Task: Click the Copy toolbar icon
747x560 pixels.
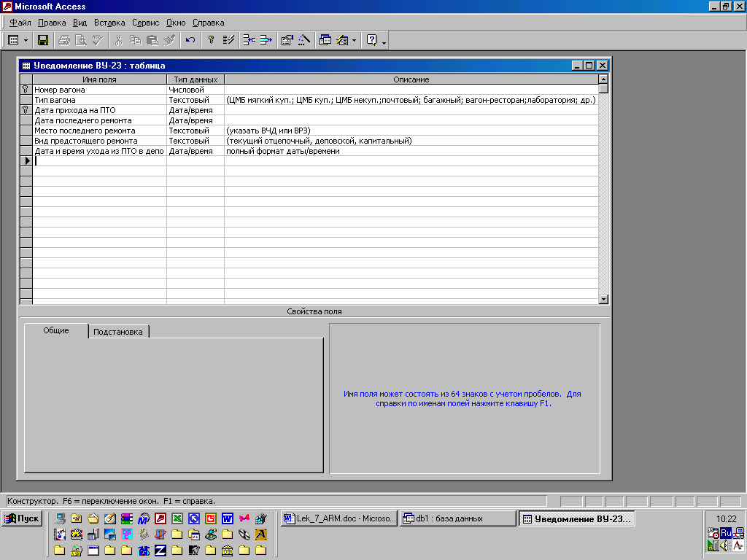Action: pyautogui.click(x=135, y=41)
